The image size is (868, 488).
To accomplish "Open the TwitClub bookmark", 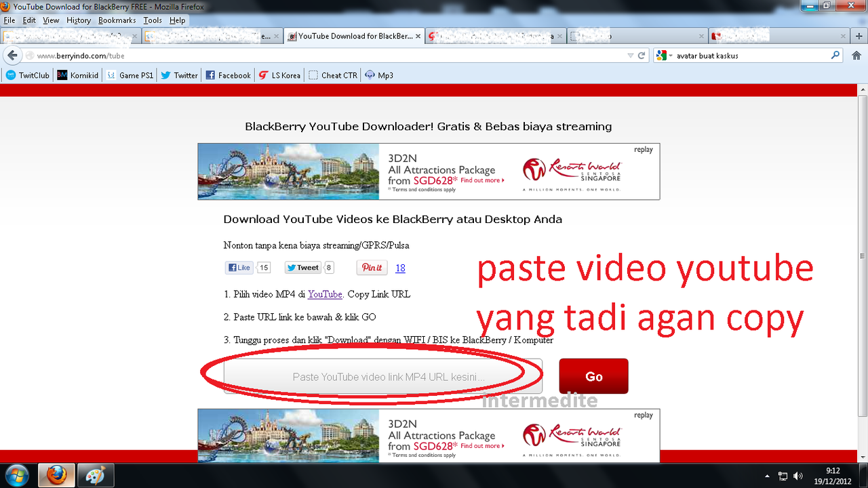I will pos(28,75).
